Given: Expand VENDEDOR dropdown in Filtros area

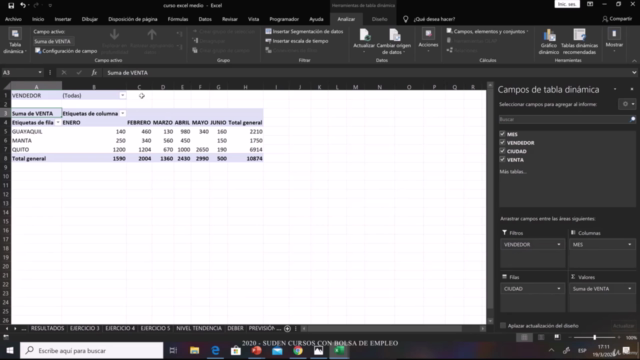Looking at the screenshot, I should (558, 244).
